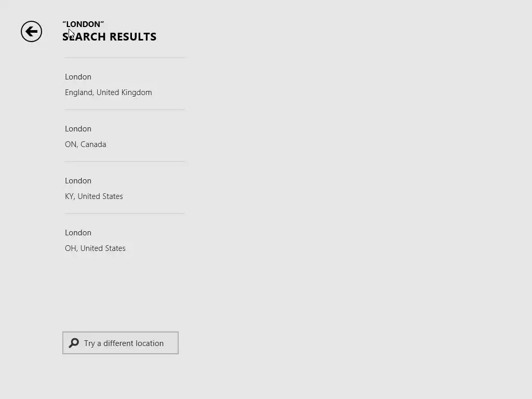
Task: Click the 'London' title above 'OH, United States'
Action: (x=78, y=233)
